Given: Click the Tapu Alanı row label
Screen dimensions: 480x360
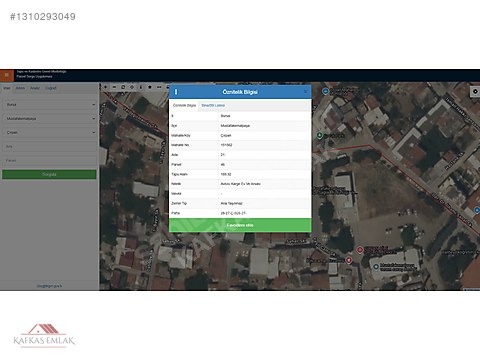Looking at the screenshot, I should (x=179, y=174).
